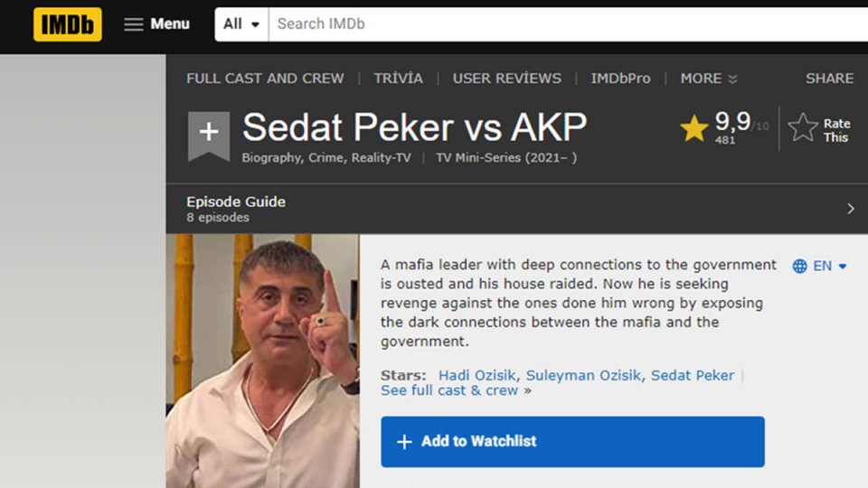Rate this title with outlined star

coord(803,128)
